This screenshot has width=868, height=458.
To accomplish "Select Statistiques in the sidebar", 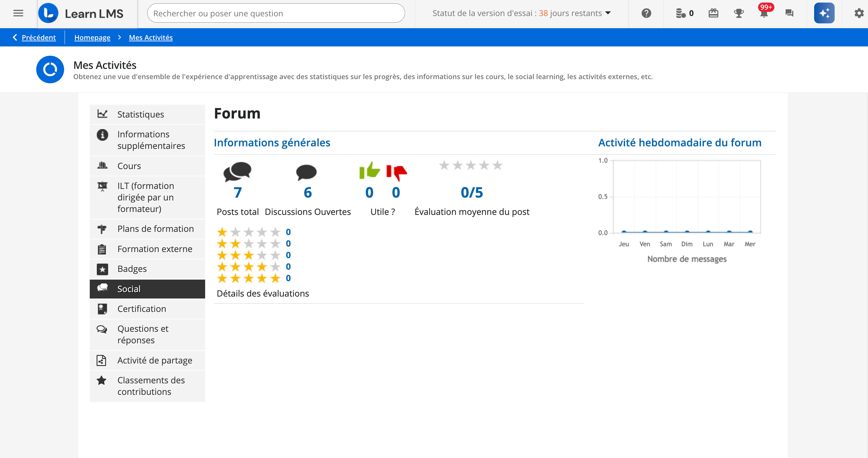I will click(x=140, y=115).
